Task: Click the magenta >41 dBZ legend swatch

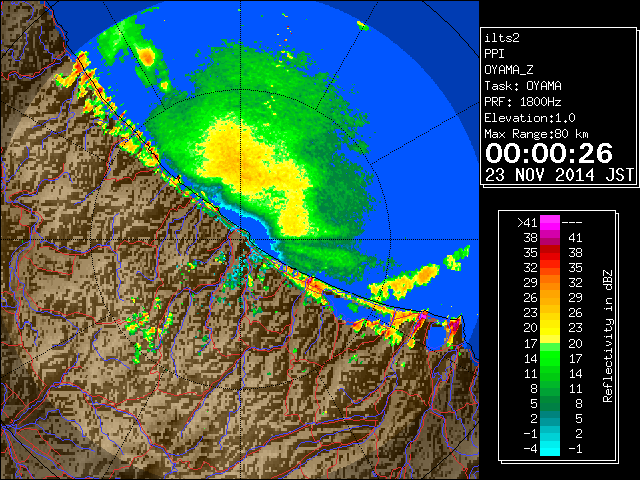Action: click(550, 222)
